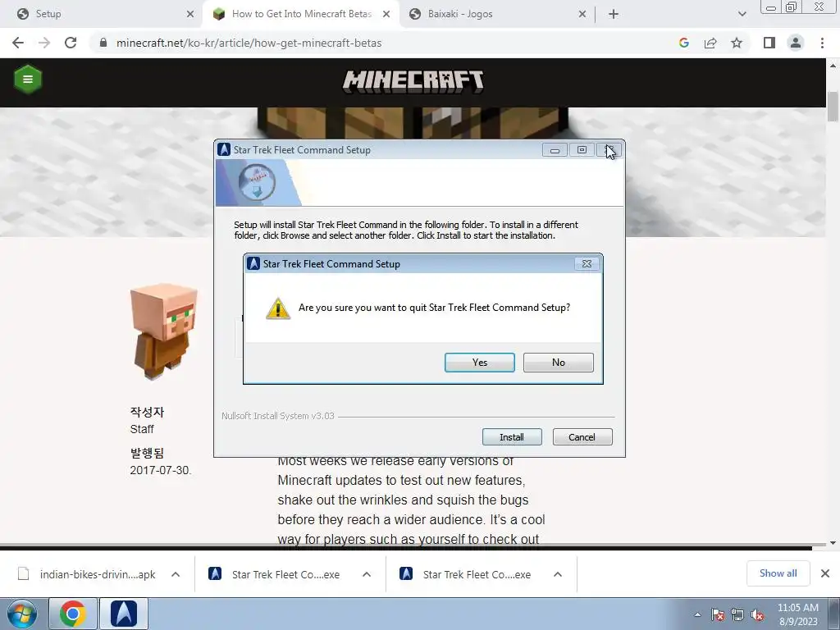Minimize the Star Trek Fleet Command Setup window
The image size is (840, 630).
pos(555,150)
